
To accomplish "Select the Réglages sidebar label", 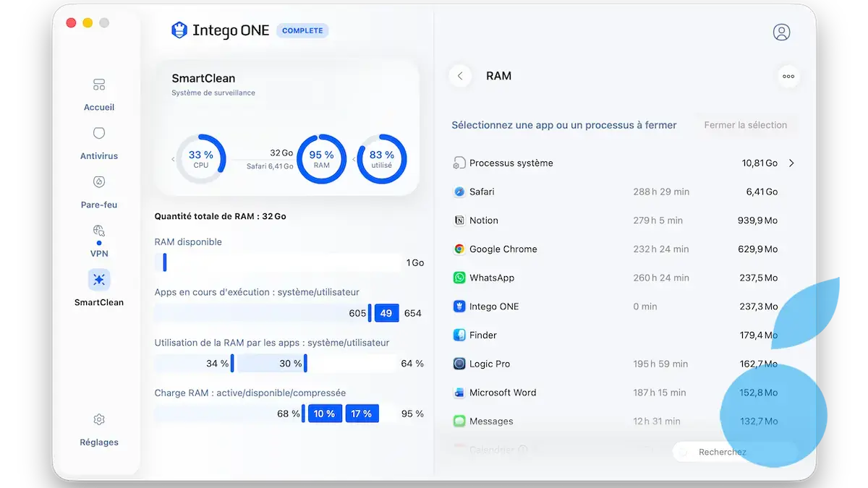I will (x=99, y=442).
